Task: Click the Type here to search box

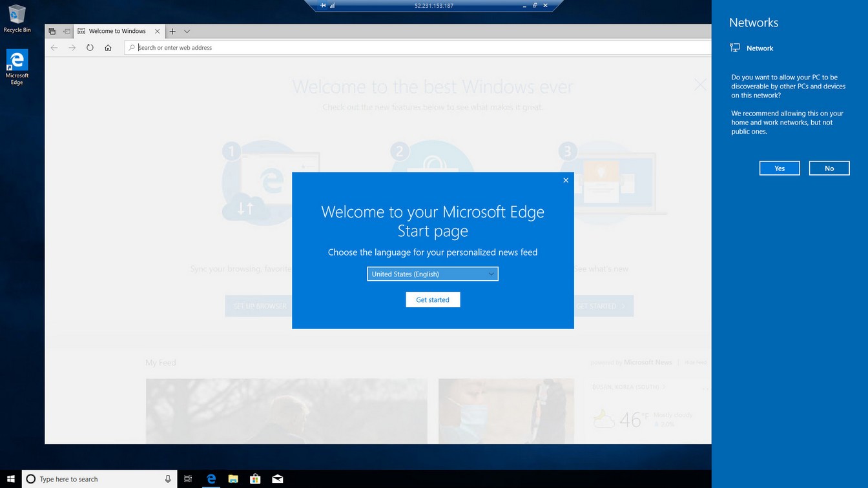Action: (x=99, y=479)
